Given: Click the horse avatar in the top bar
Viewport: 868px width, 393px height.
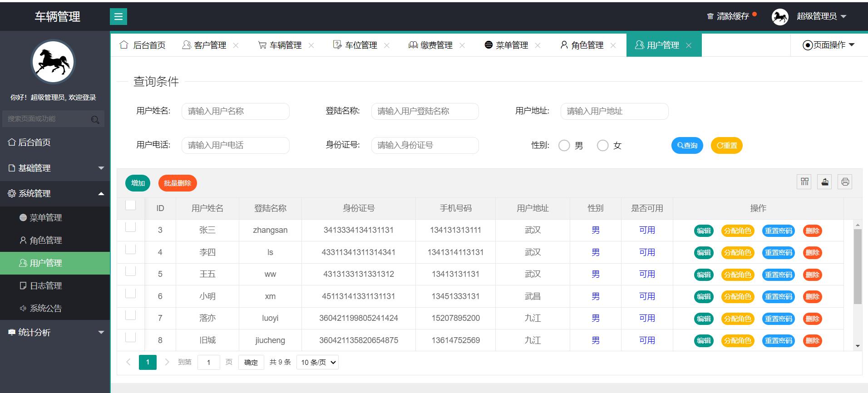Looking at the screenshot, I should (780, 17).
